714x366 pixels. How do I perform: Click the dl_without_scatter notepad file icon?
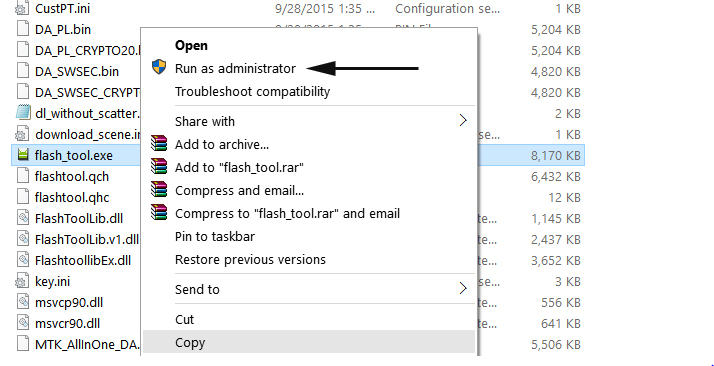coord(22,113)
